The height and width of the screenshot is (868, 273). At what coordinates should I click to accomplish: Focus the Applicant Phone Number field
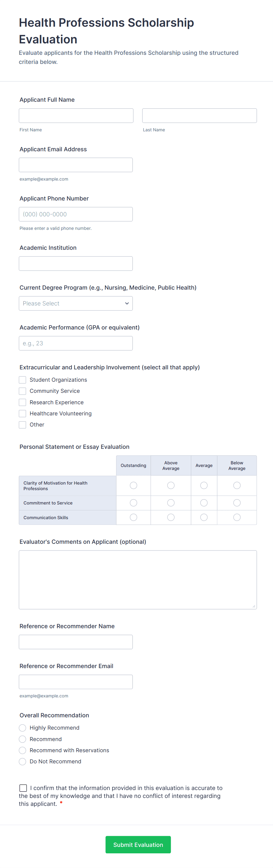click(x=76, y=214)
